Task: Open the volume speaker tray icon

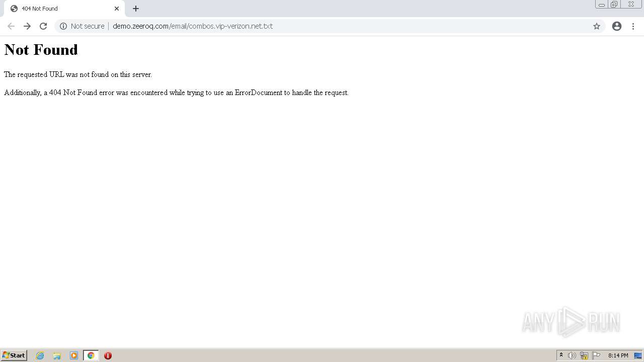Action: coord(572,355)
